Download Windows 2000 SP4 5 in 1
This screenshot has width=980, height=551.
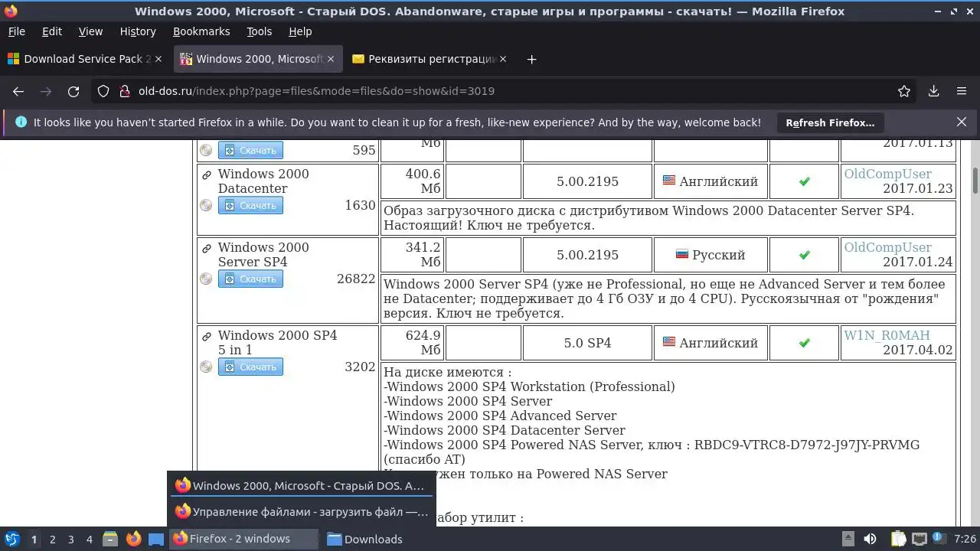tap(250, 367)
